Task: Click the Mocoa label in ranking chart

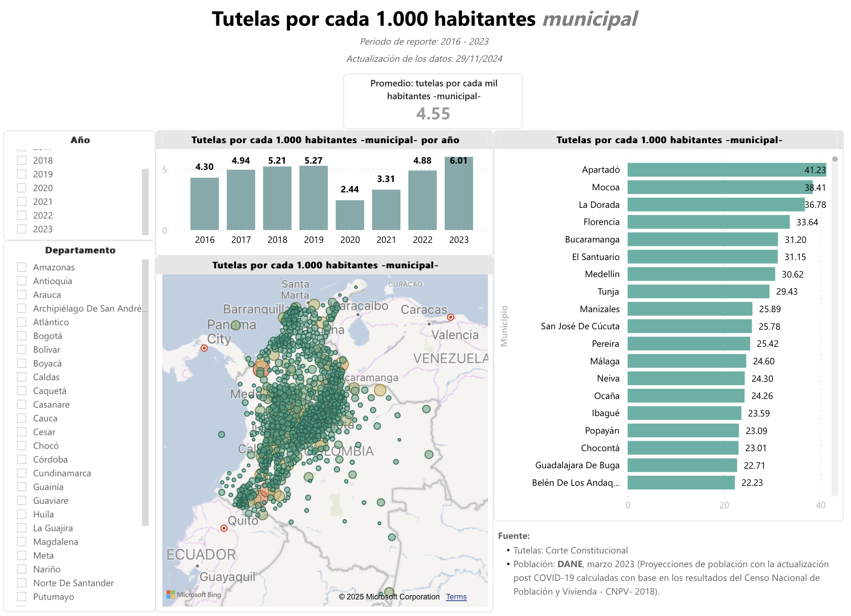Action: click(x=605, y=187)
